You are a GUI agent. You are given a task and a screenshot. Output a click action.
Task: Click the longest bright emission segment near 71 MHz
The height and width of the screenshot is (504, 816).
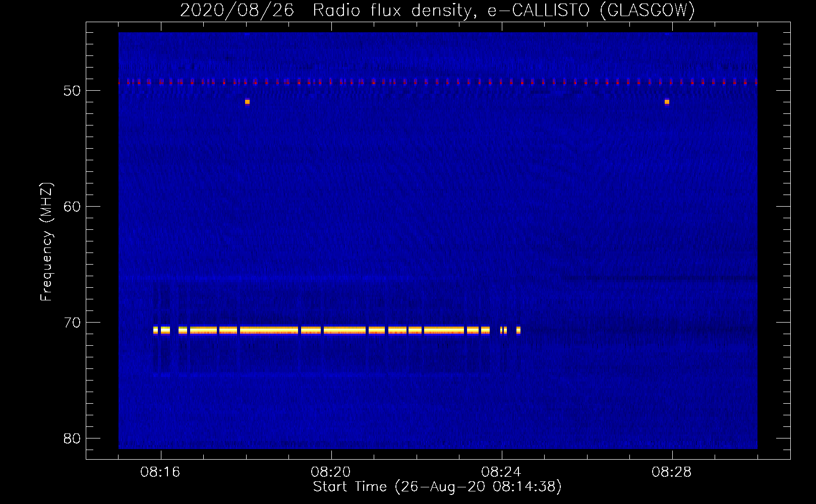click(x=269, y=331)
